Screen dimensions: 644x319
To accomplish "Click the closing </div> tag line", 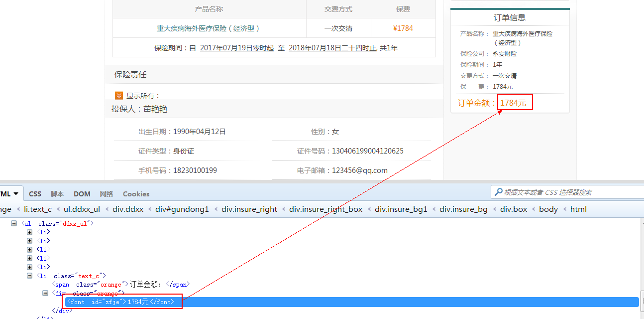I will click(62, 311).
